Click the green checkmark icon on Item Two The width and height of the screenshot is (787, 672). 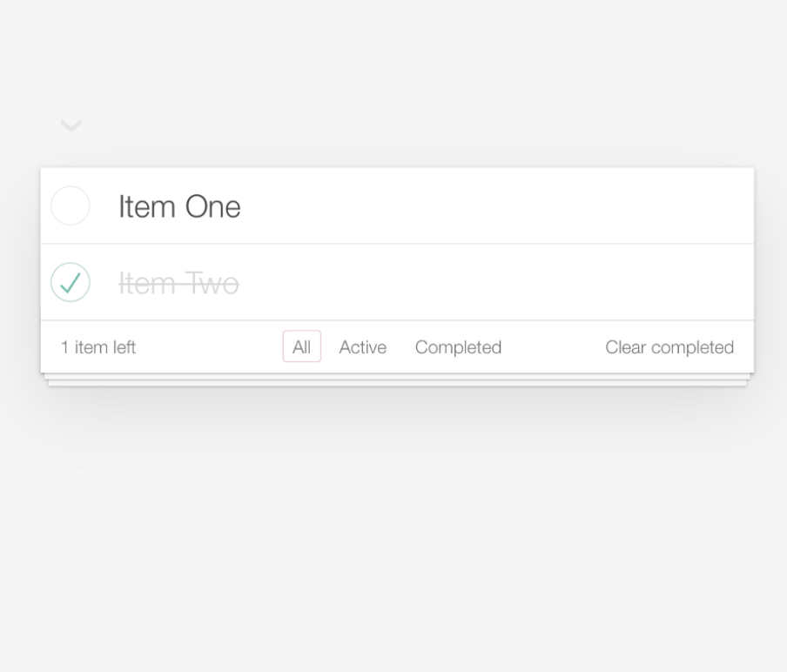point(71,283)
